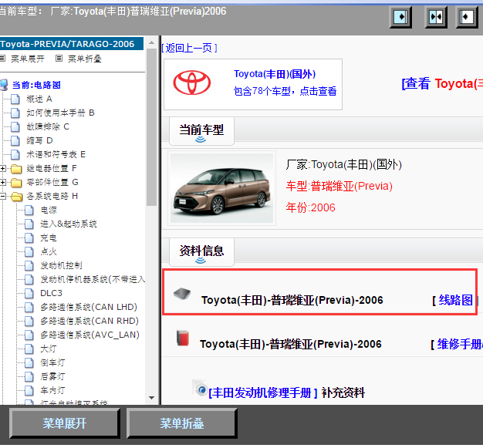Click the folder icon of 零部件位置 G

click(16, 183)
